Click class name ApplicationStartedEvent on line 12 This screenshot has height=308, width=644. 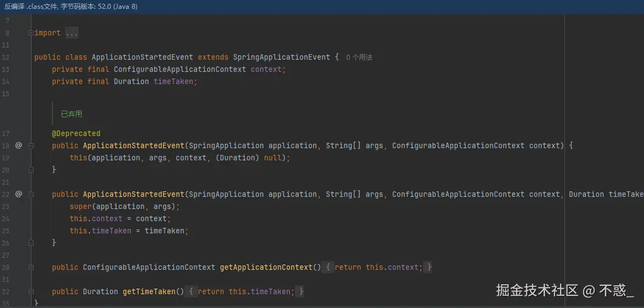coord(142,57)
